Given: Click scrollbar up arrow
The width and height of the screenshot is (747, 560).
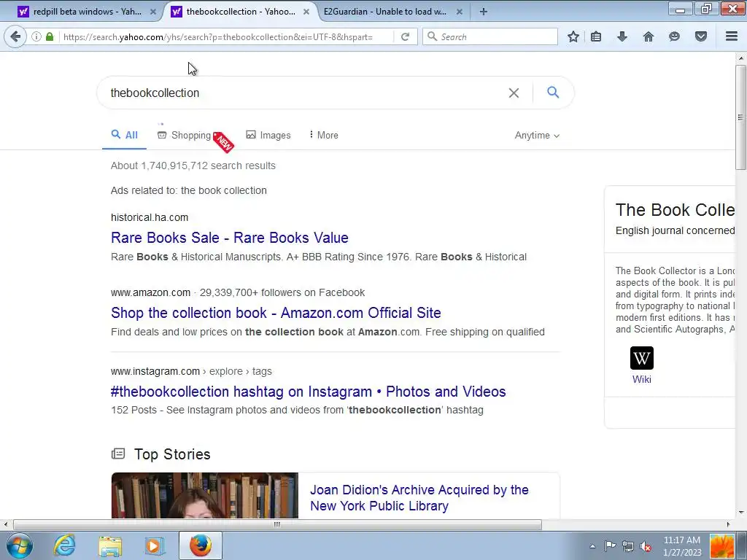Looking at the screenshot, I should 741,58.
